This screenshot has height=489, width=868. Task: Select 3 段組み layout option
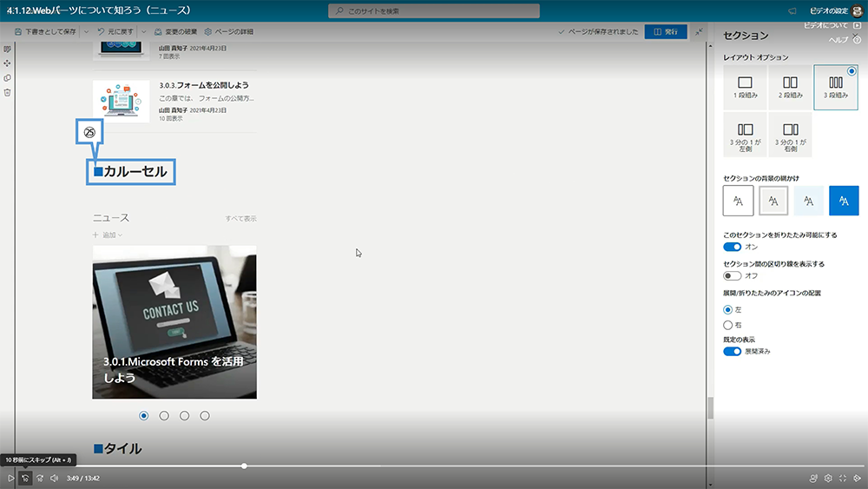click(x=835, y=87)
